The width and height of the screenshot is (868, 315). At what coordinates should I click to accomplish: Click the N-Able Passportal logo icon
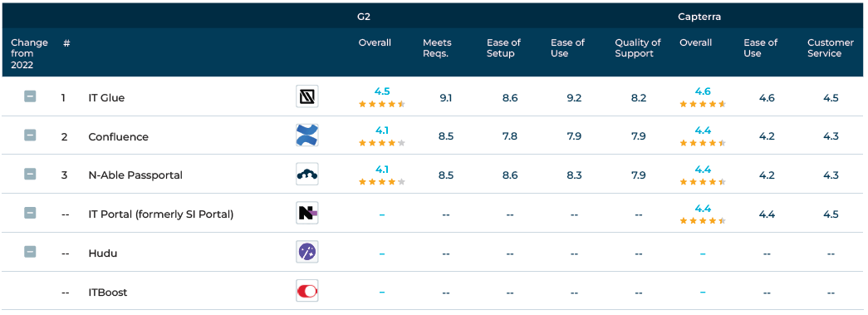tap(307, 175)
